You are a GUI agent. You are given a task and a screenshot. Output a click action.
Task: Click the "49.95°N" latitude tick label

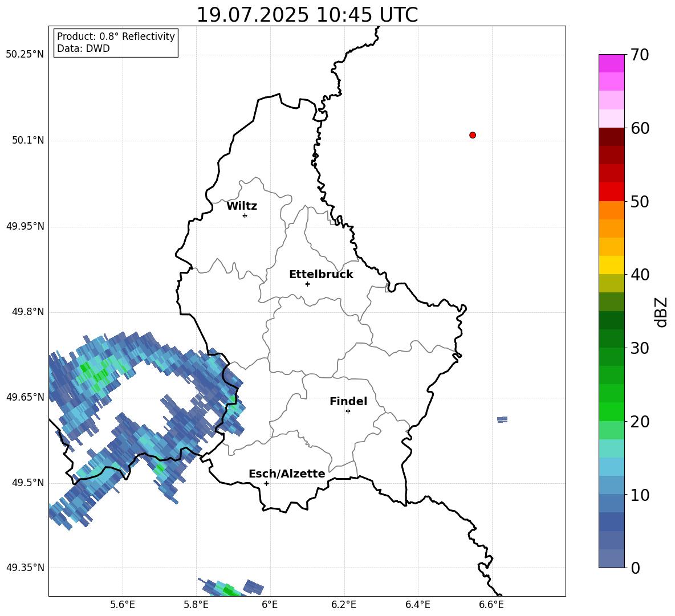[25, 226]
